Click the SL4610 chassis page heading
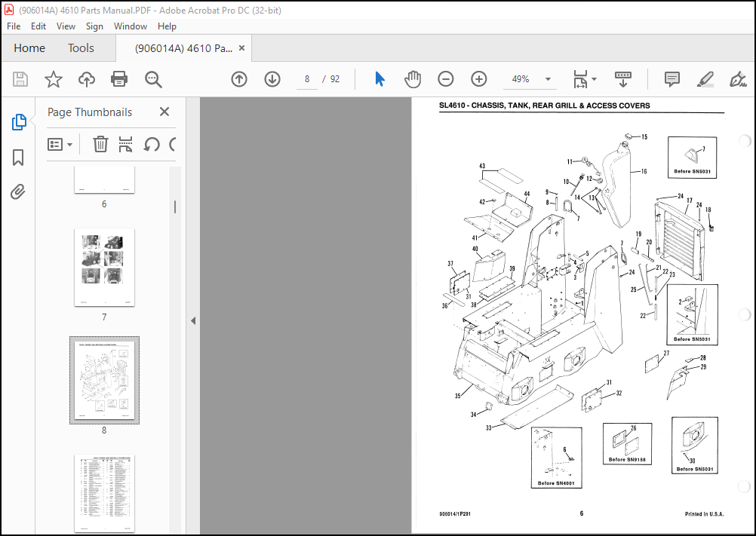This screenshot has height=536, width=756. click(544, 106)
